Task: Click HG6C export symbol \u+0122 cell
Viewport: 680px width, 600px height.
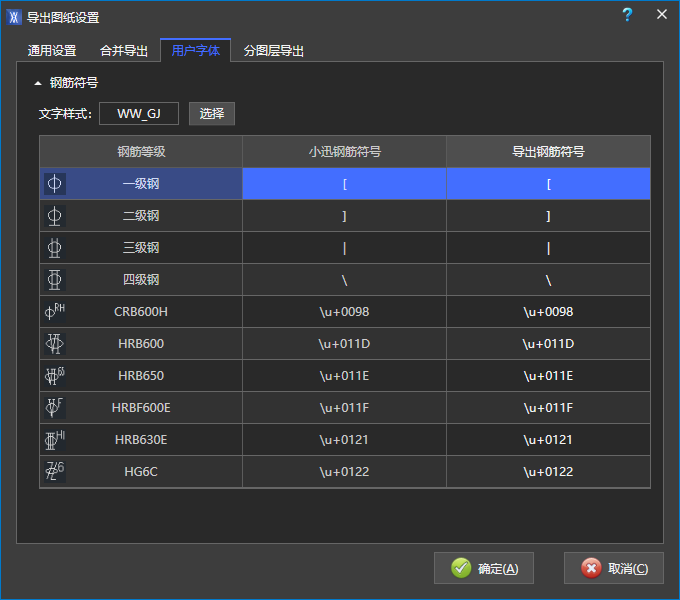Action: 549,472
